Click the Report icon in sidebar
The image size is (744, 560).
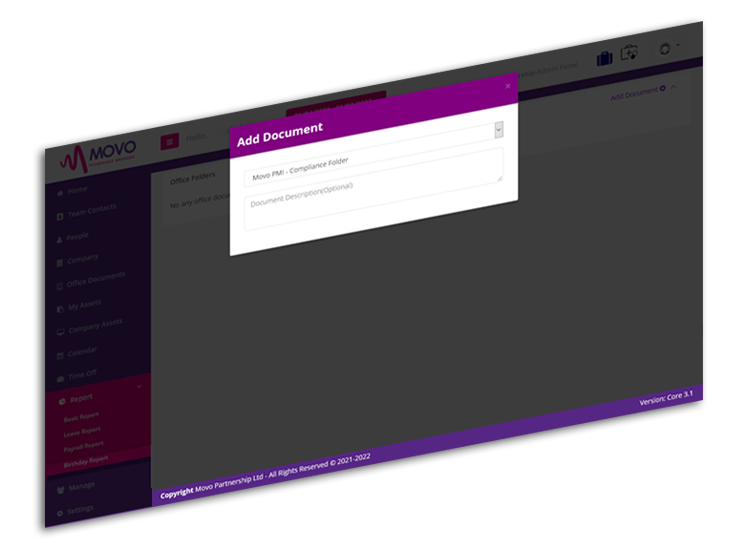point(62,402)
